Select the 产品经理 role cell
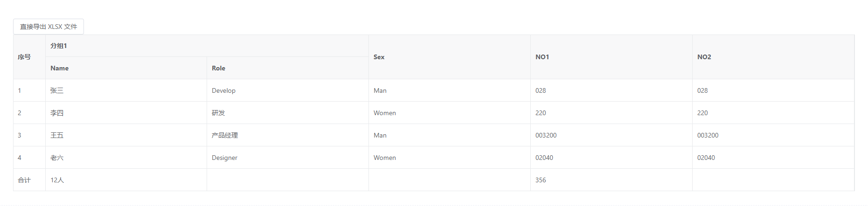868x207 pixels. 225,135
